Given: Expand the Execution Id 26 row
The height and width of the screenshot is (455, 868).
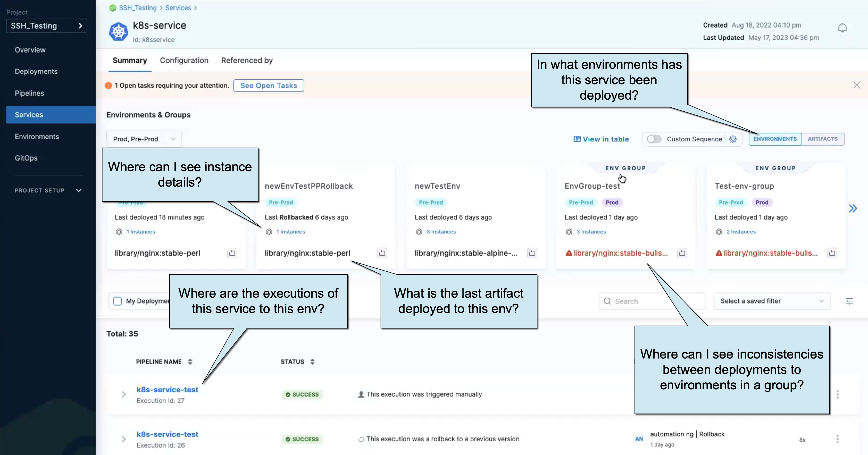Looking at the screenshot, I should pos(124,439).
